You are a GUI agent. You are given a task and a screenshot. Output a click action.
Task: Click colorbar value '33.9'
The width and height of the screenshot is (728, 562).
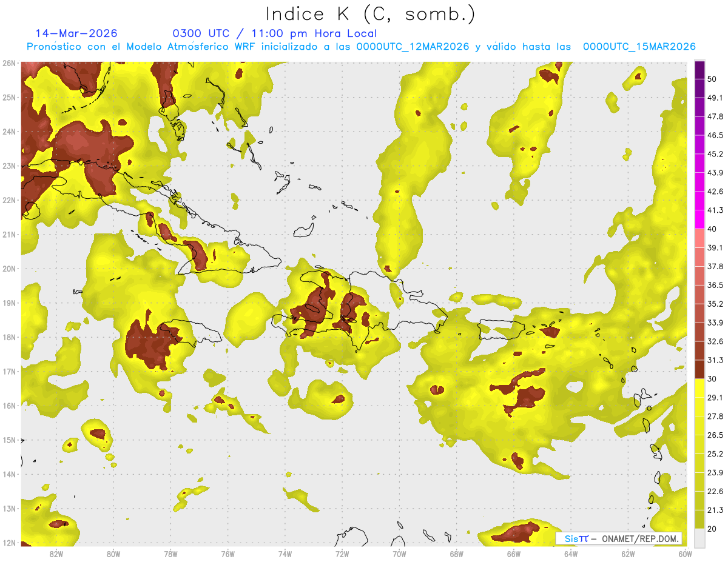715,323
